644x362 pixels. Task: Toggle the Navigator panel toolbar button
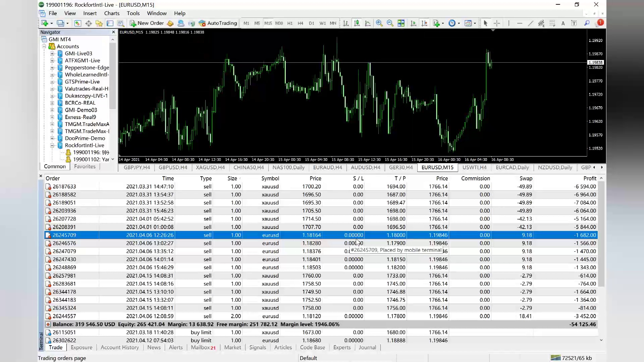click(99, 23)
